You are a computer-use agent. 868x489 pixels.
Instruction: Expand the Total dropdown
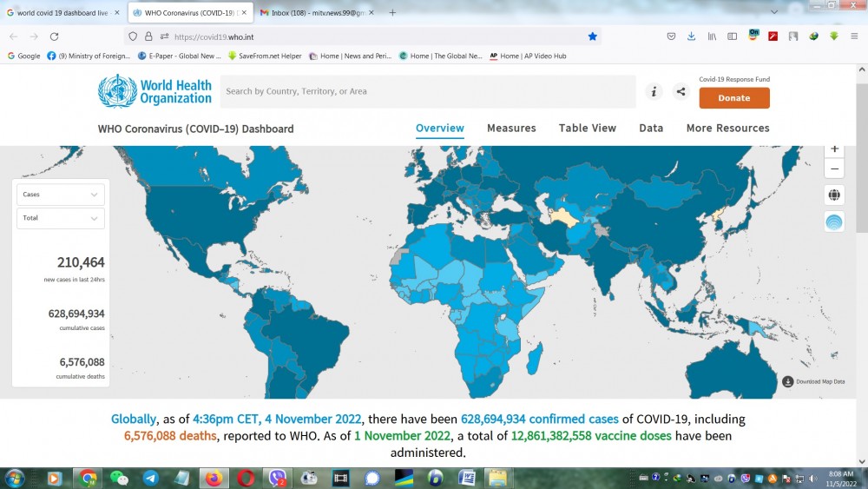coord(61,218)
